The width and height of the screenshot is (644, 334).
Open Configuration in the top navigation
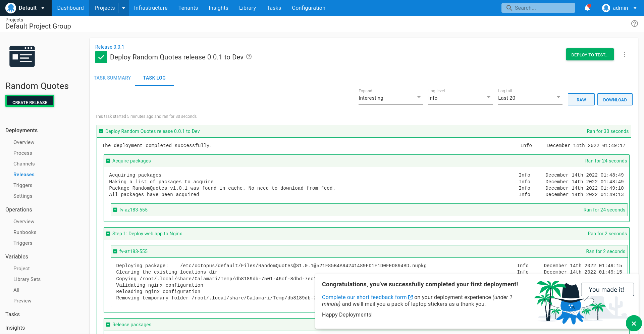pyautogui.click(x=309, y=8)
